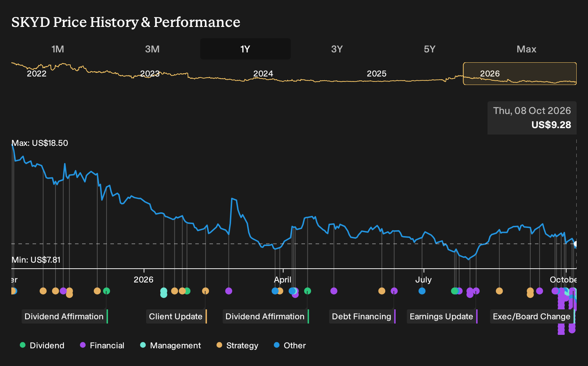Click the April axis label

(283, 280)
